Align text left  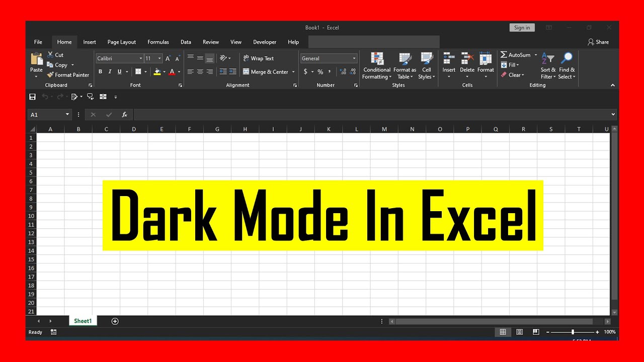click(190, 72)
